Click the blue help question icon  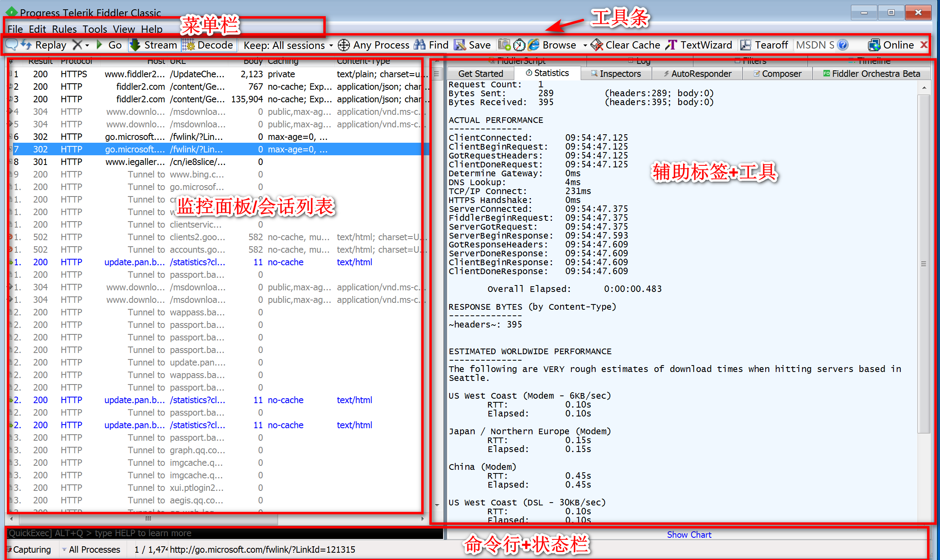(x=843, y=45)
